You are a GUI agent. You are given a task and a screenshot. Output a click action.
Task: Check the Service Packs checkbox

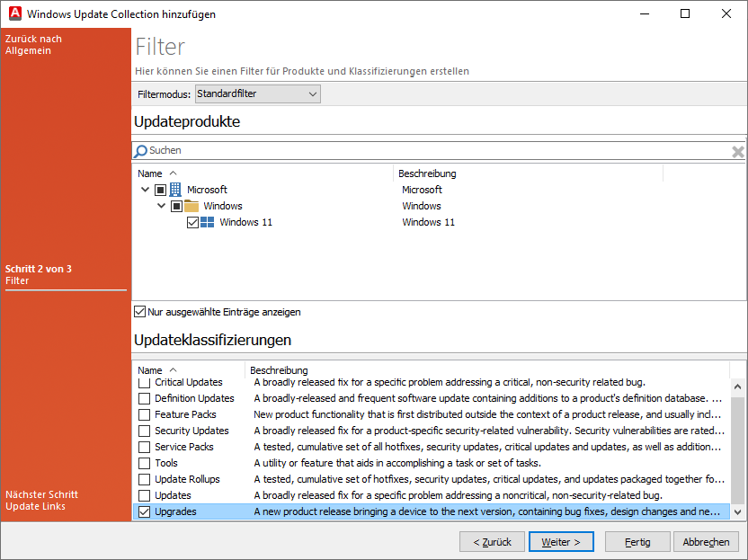pos(144,447)
